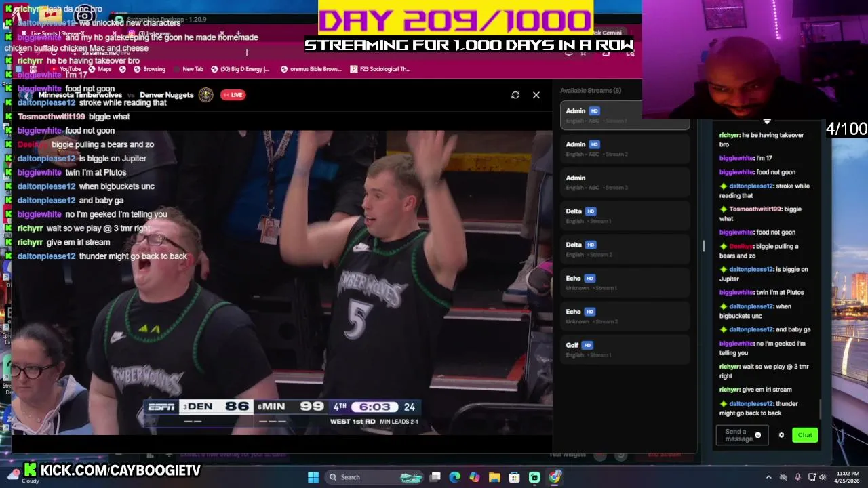The image size is (868, 488).
Task: Open Task View from the taskbar
Action: [435, 477]
